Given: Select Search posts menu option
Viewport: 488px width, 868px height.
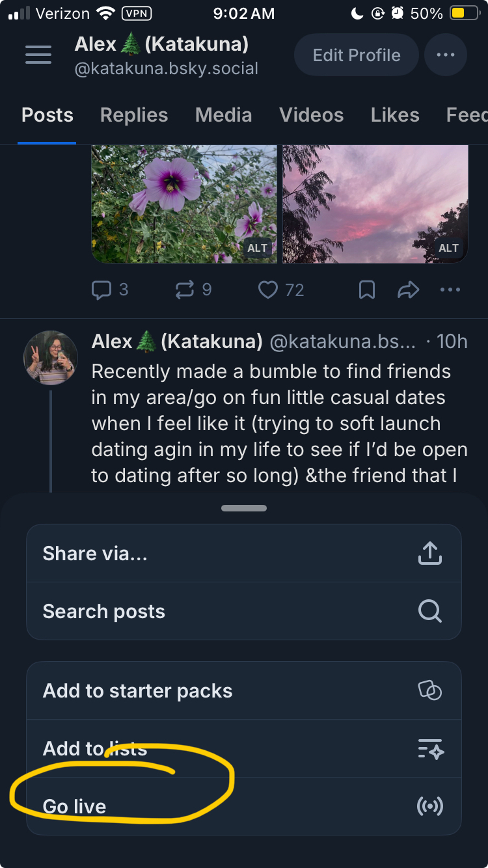Looking at the screenshot, I should pos(243,612).
